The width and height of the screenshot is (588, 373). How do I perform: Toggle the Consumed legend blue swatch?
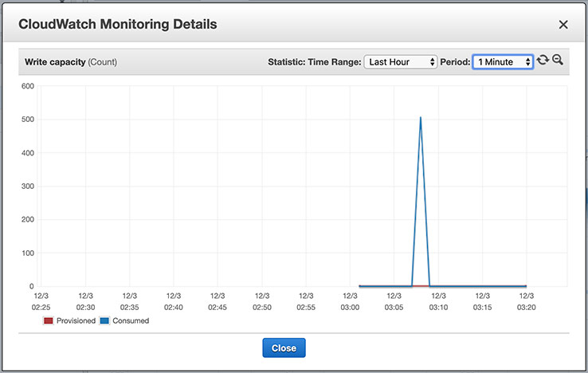click(104, 321)
